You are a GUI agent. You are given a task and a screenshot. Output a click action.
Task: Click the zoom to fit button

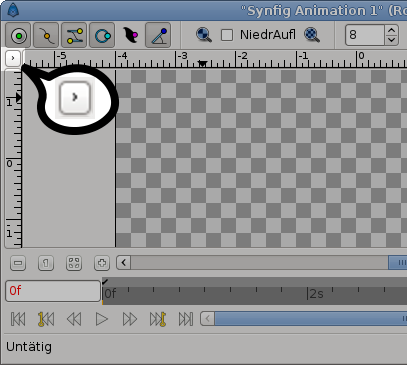[74, 263]
